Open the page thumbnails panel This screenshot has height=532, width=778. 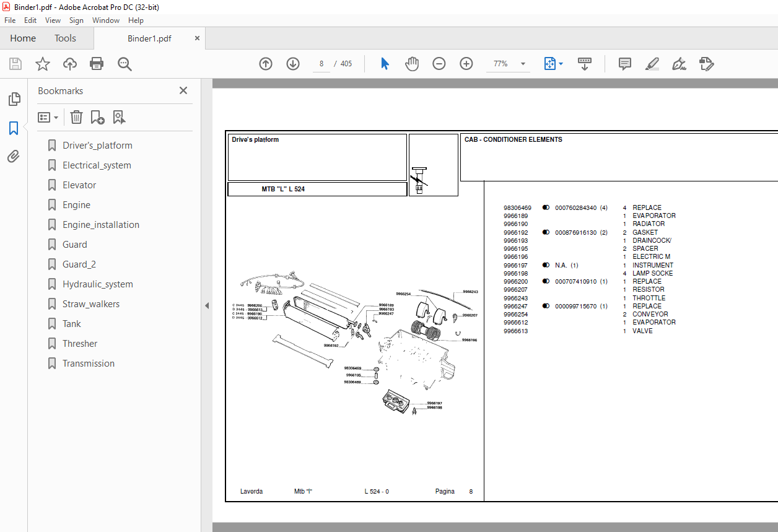point(14,99)
